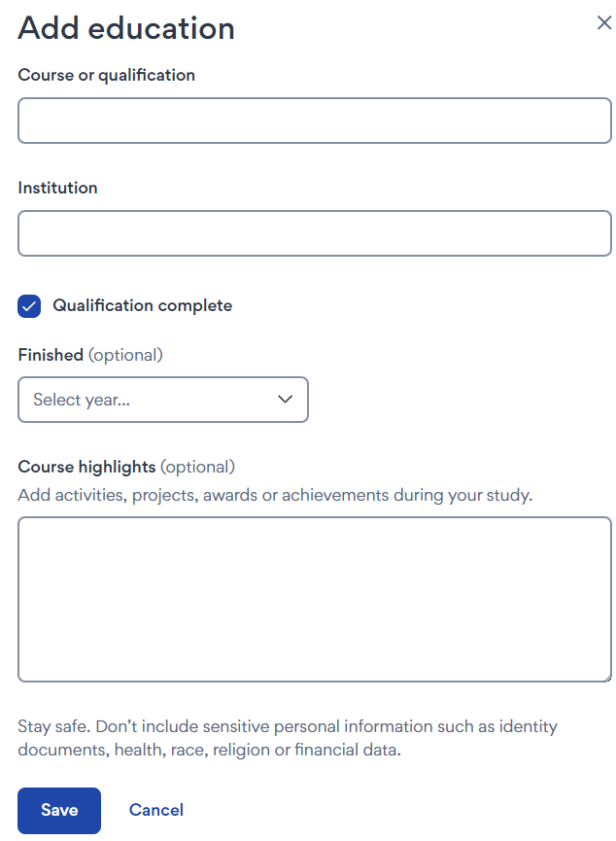The width and height of the screenshot is (616, 841).
Task: Click the Finished (optional) field label
Action: click(89, 355)
